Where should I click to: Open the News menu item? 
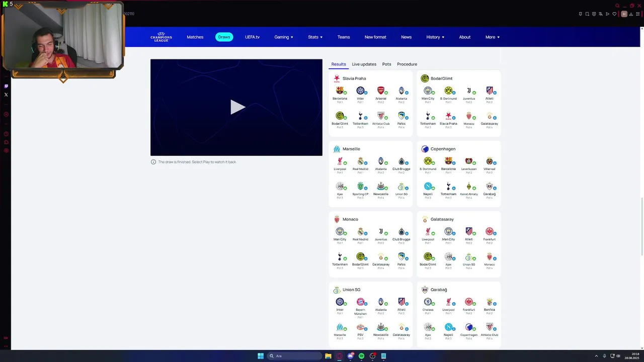[x=406, y=37]
